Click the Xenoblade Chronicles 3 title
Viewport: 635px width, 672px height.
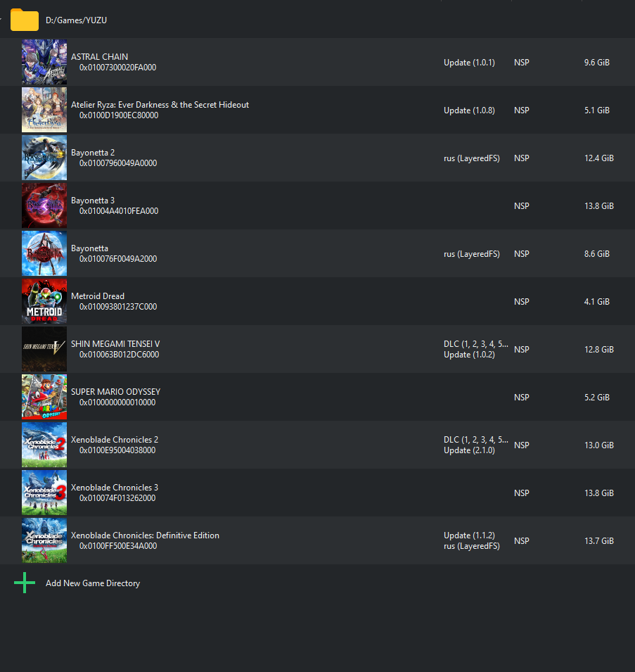pos(115,488)
